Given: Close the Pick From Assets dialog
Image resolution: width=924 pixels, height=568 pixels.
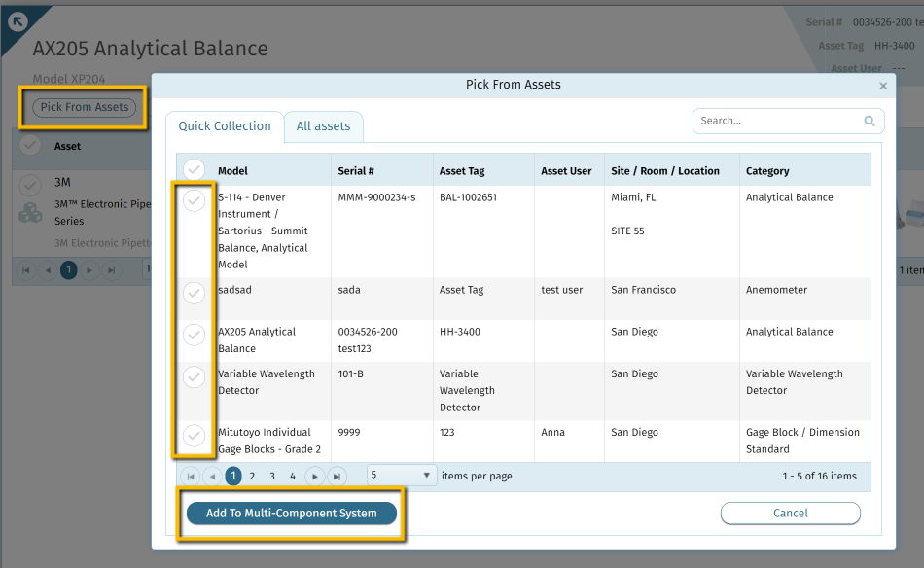Looking at the screenshot, I should pos(883,86).
